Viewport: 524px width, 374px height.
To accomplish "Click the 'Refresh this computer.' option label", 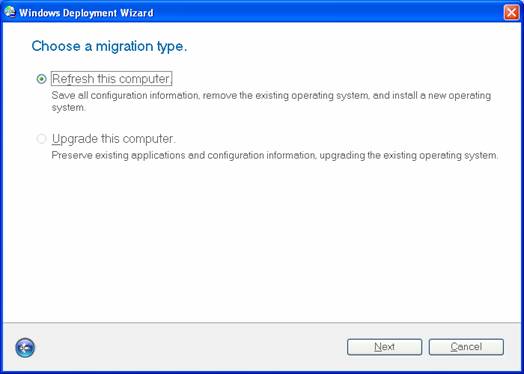I will tap(112, 79).
